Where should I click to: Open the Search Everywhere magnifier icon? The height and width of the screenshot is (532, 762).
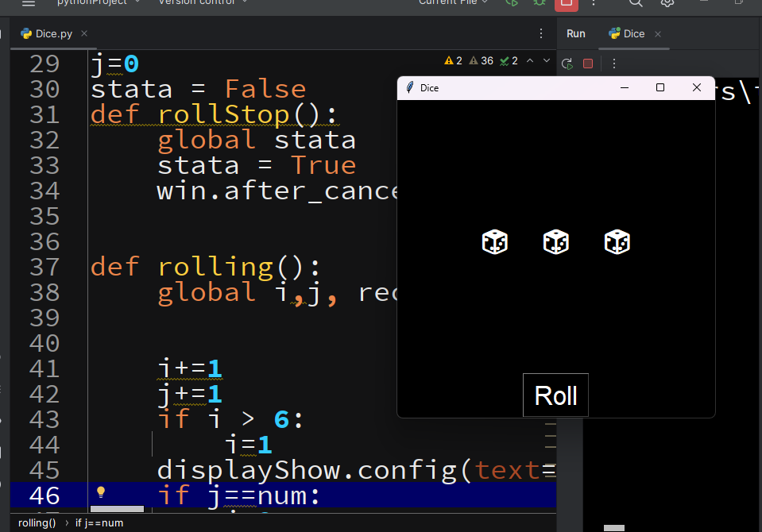(x=636, y=3)
